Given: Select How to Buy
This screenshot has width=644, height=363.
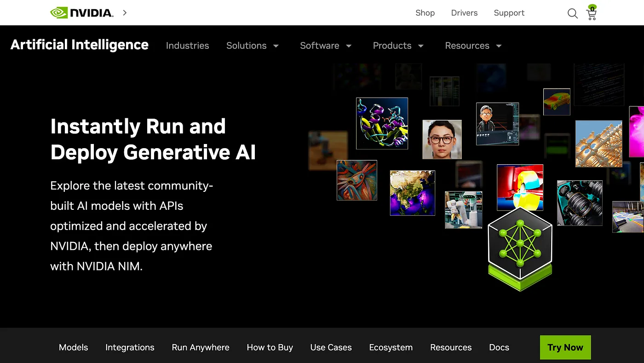Looking at the screenshot, I should [x=270, y=347].
